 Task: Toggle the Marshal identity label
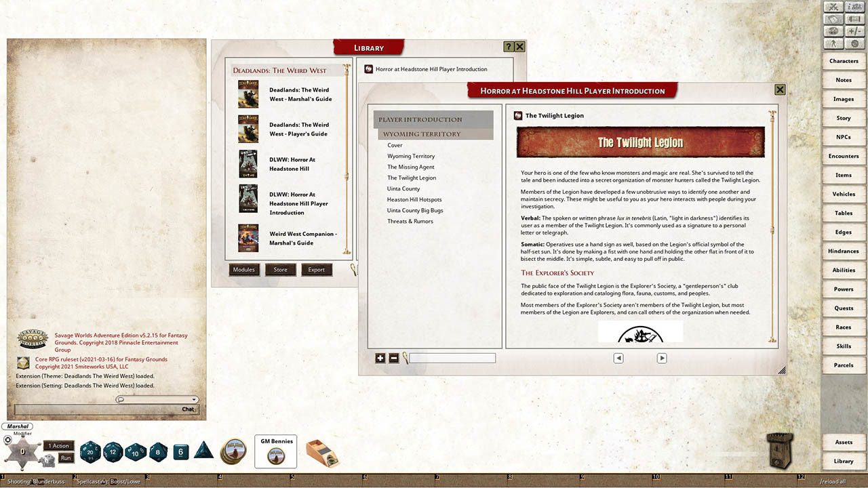point(16,426)
